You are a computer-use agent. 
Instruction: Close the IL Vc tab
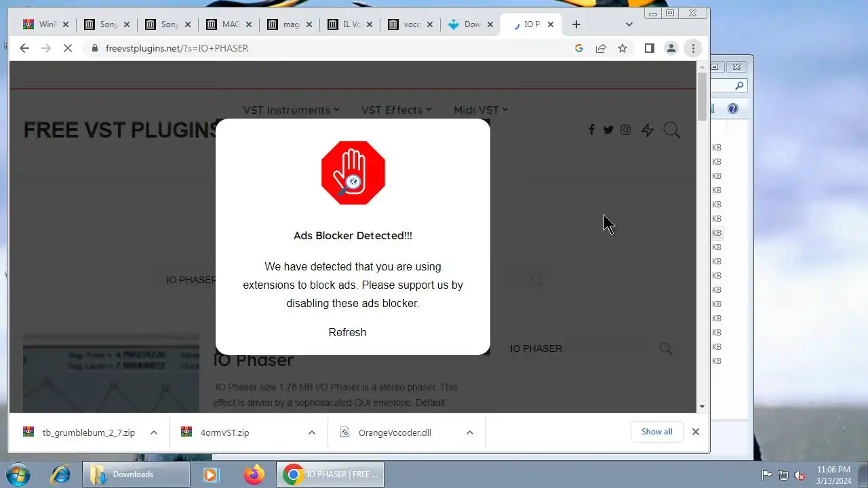pyautogui.click(x=370, y=24)
